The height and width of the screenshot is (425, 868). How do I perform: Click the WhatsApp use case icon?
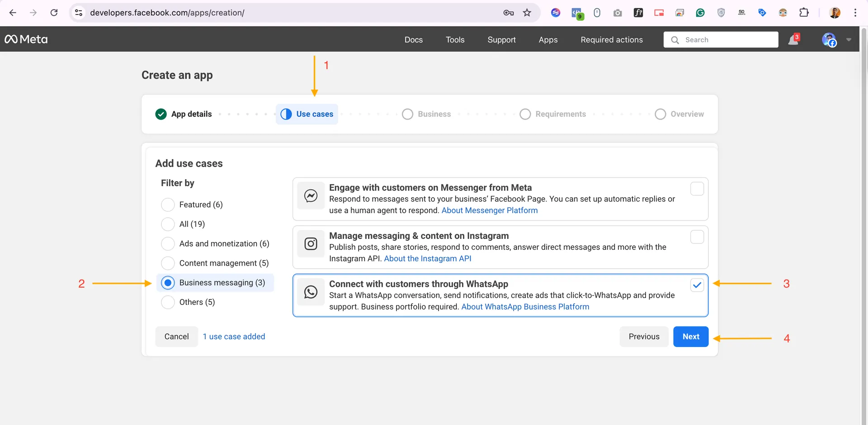[311, 292]
